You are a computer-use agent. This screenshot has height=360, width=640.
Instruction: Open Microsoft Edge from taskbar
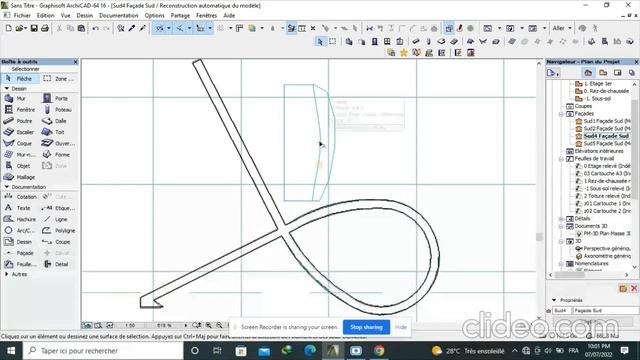point(310,351)
